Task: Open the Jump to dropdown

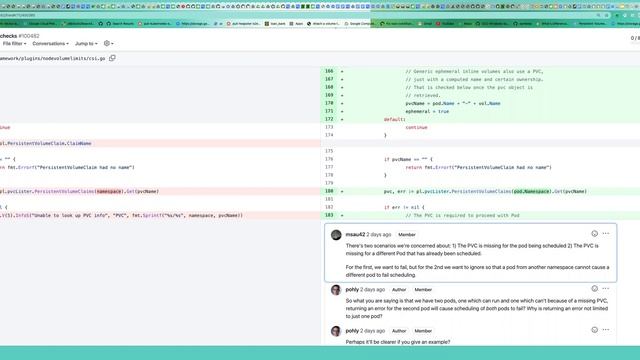Action: coord(86,44)
